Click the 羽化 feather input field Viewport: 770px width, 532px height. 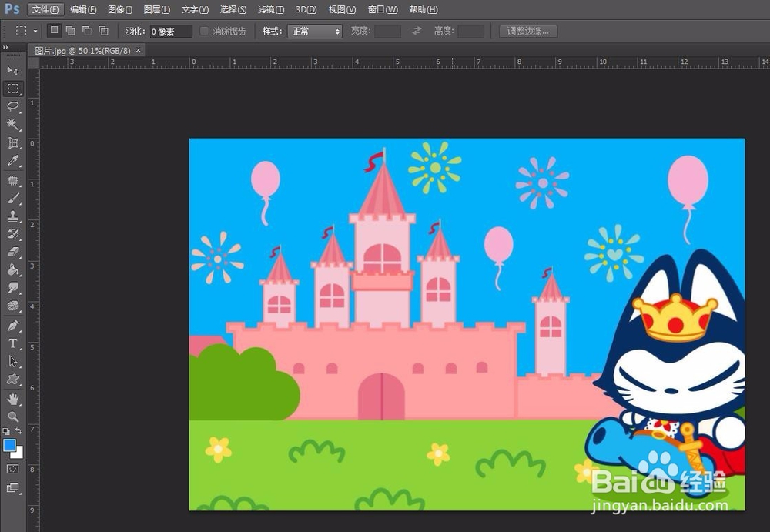click(x=171, y=32)
